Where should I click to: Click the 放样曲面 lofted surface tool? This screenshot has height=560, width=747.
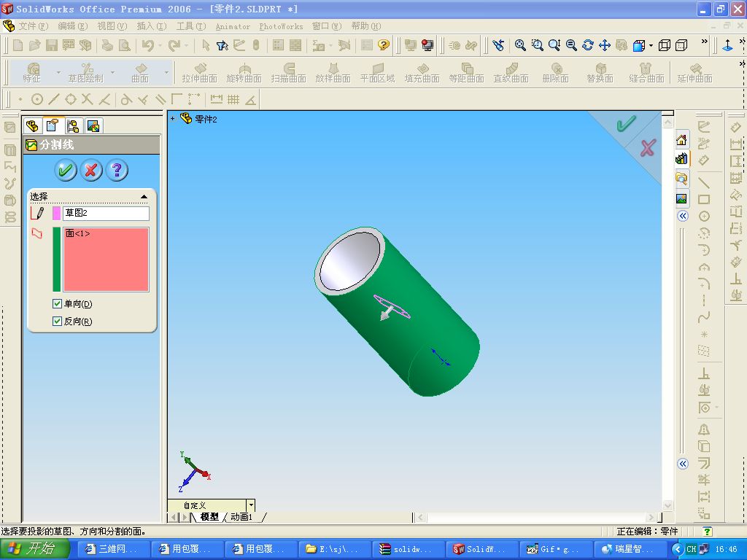(333, 73)
